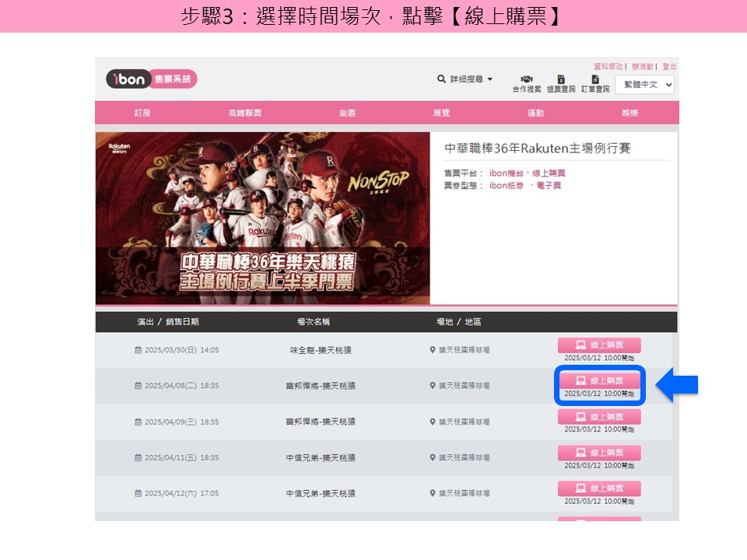This screenshot has width=747, height=560.
Task: Select the 高鐵聯票 category tab
Action: click(245, 113)
